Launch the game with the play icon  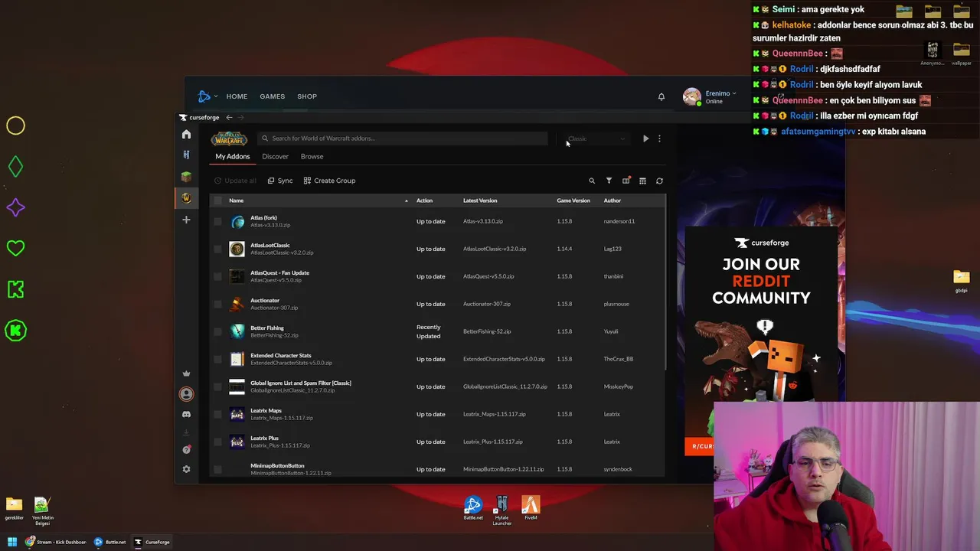coord(645,139)
